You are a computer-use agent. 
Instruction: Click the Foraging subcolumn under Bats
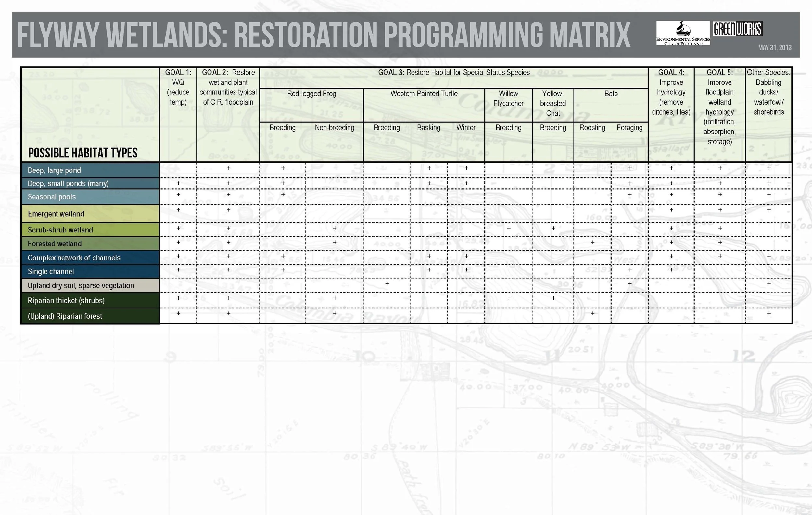629,128
